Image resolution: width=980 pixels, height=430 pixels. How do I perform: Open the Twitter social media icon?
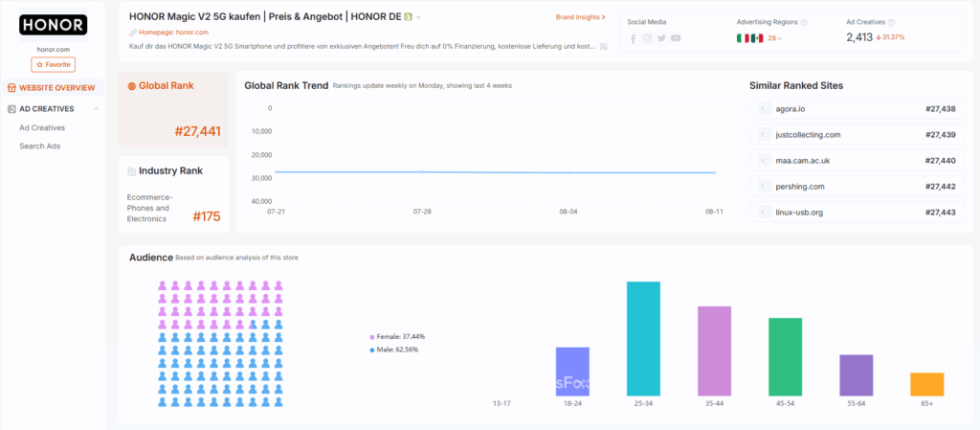(662, 38)
